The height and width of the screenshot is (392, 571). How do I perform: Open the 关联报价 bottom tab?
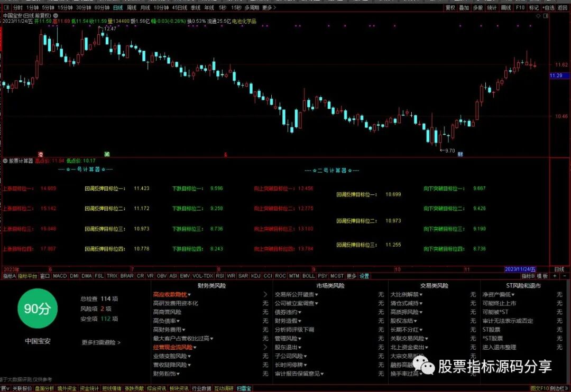coord(22,389)
